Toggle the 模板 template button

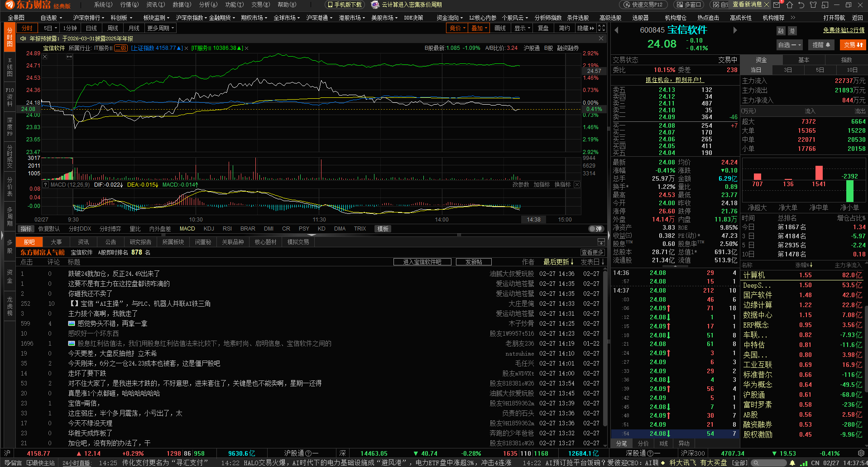tap(383, 229)
